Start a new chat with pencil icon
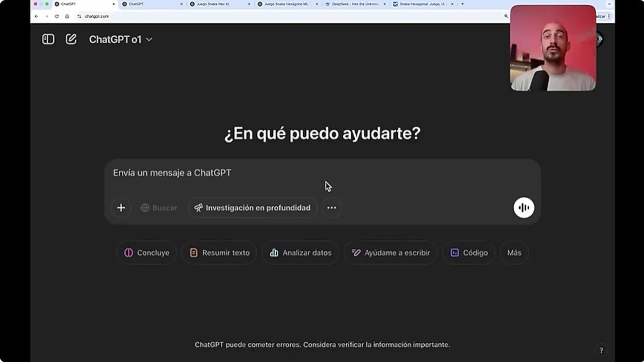 pos(71,39)
